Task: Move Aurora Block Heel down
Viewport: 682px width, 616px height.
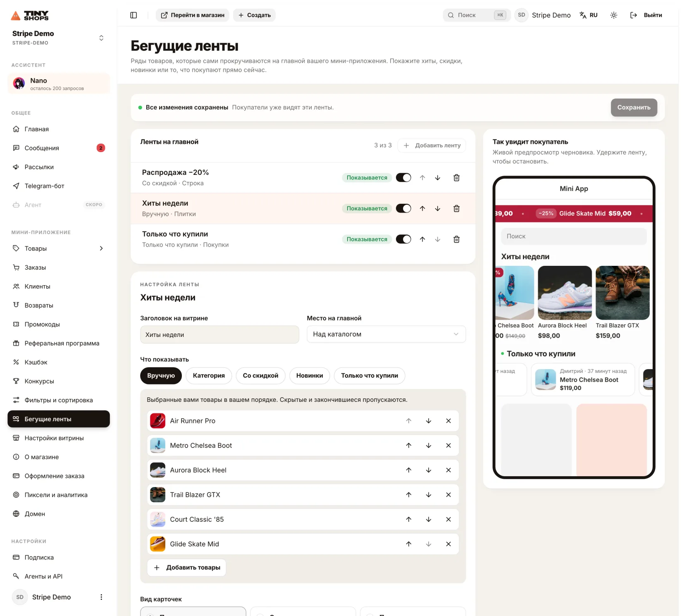Action: click(x=429, y=470)
